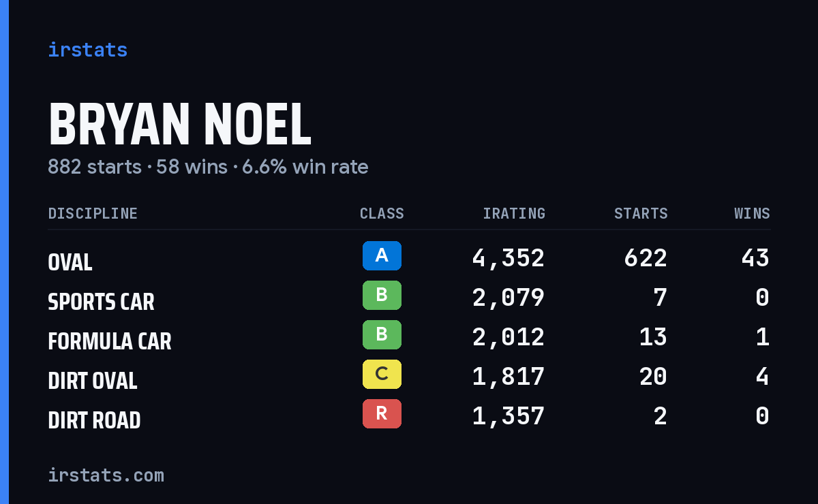Viewport: 818px width, 504px height.
Task: Sort by the DISCIPLINE column header
Action: point(93,213)
